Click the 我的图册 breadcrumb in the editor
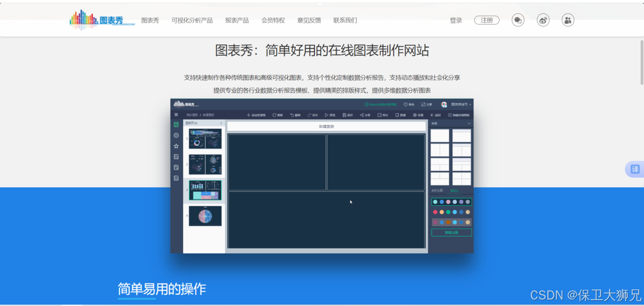This screenshot has height=306, width=644. tap(192, 115)
